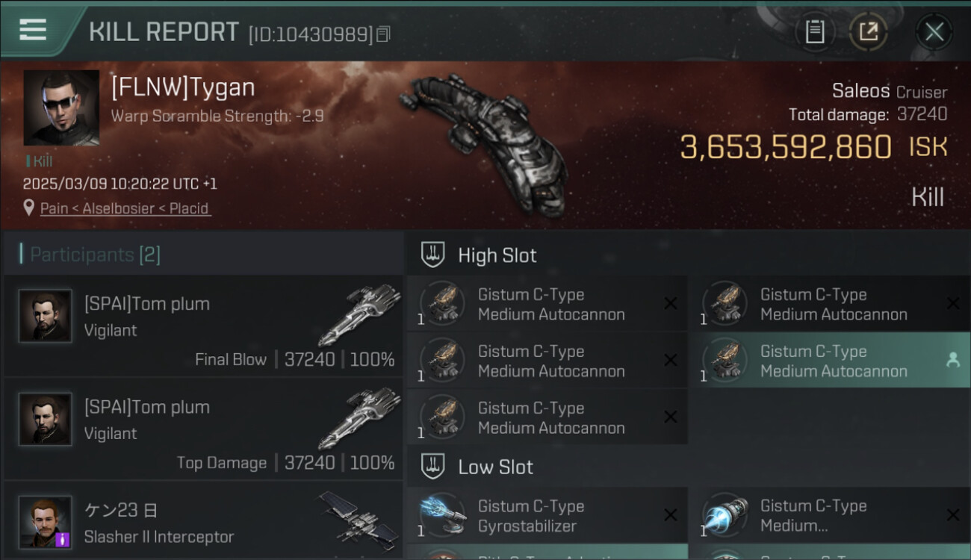Open Tygan's pilot portrait
The width and height of the screenshot is (971, 560).
[x=61, y=108]
